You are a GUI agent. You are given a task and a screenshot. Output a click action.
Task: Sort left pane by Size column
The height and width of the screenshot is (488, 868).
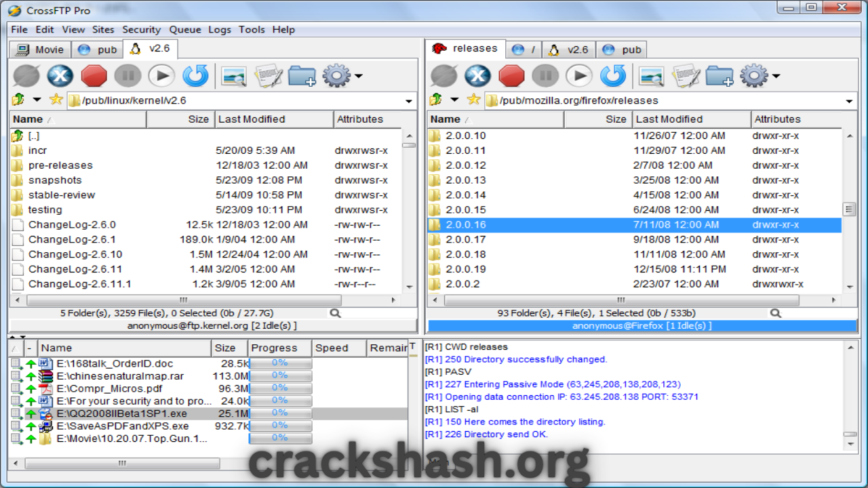[180, 119]
